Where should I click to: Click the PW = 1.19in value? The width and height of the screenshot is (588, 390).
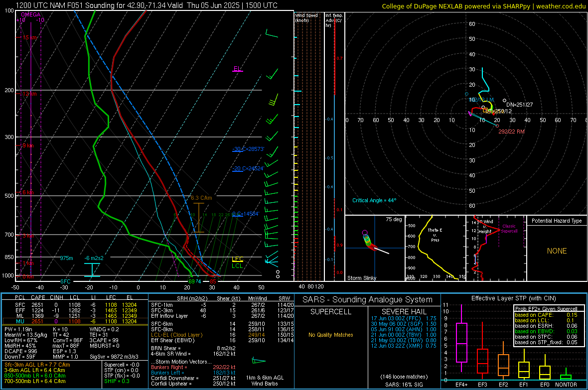18,330
